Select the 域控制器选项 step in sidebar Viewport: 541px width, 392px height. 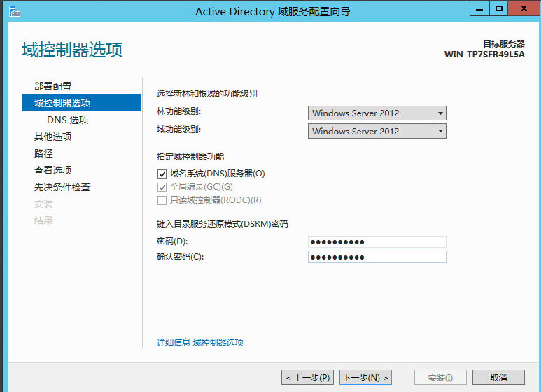point(81,103)
